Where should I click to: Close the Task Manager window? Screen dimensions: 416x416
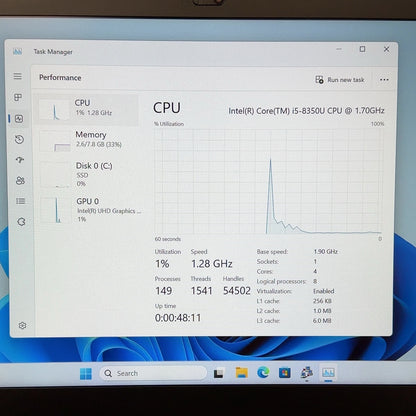386,49
